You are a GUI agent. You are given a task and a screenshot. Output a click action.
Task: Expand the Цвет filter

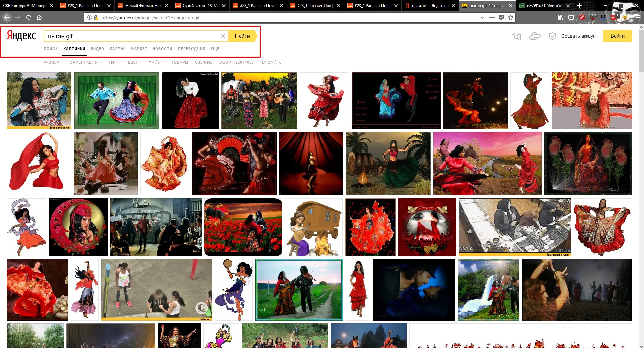(x=135, y=62)
